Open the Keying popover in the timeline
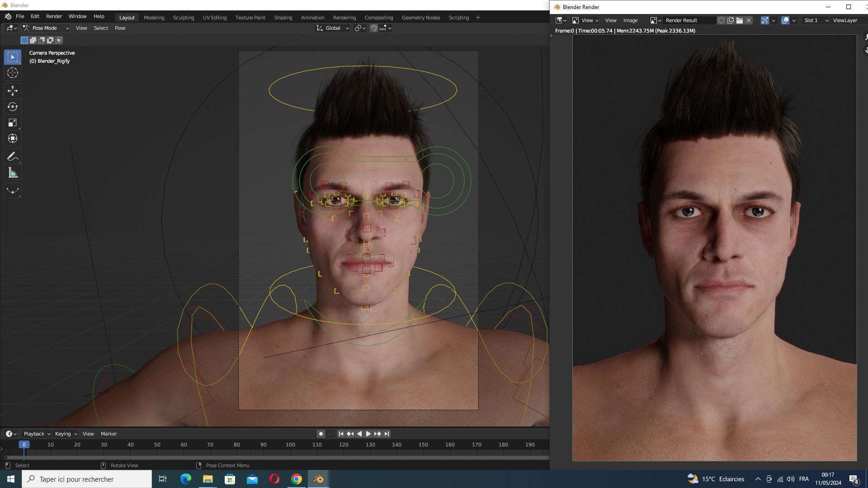The image size is (868, 488). [66, 434]
